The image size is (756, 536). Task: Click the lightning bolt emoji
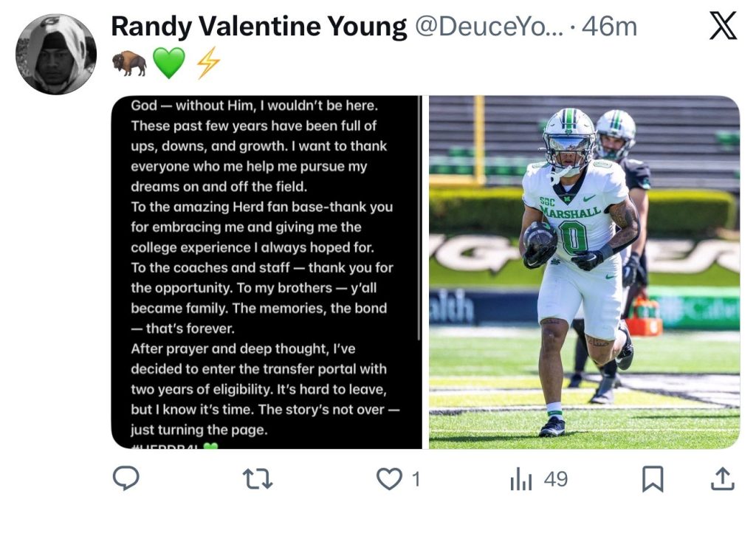pos(207,63)
